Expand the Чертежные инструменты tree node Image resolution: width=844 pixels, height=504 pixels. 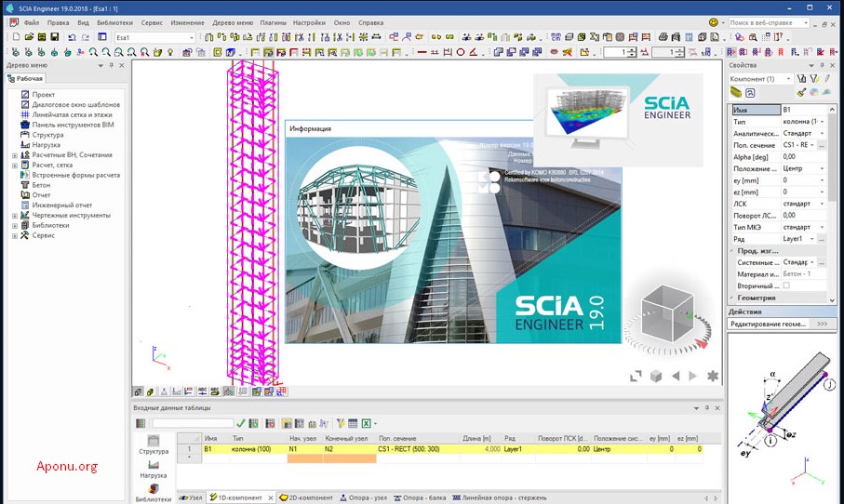coord(15,215)
